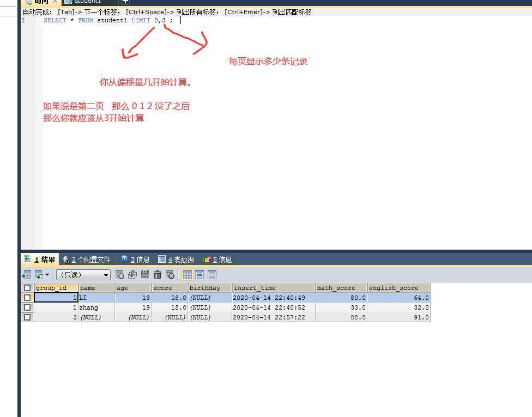This screenshot has height=417, width=532.
Task: Add a new query tab with plus button
Action: [x=125, y=2]
